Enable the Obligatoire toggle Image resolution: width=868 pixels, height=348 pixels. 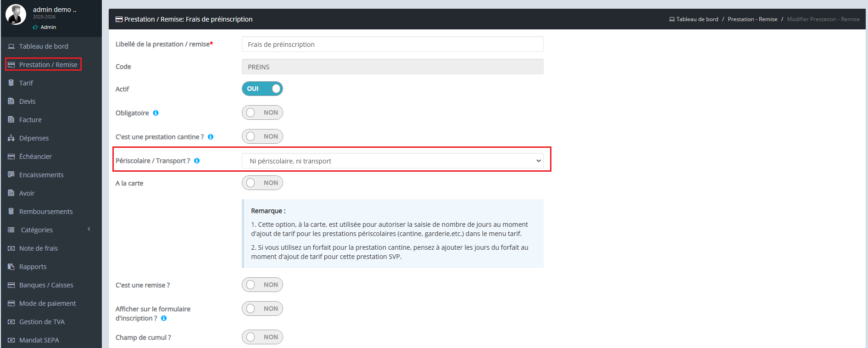pos(262,112)
